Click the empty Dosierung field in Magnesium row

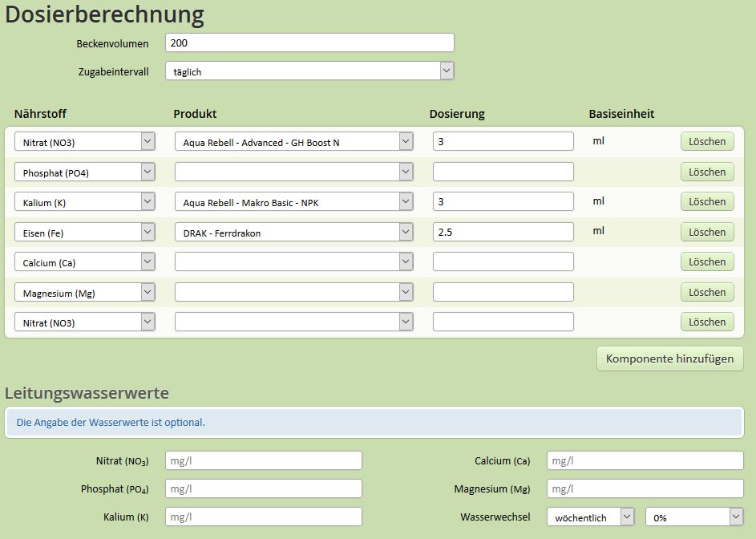click(503, 293)
